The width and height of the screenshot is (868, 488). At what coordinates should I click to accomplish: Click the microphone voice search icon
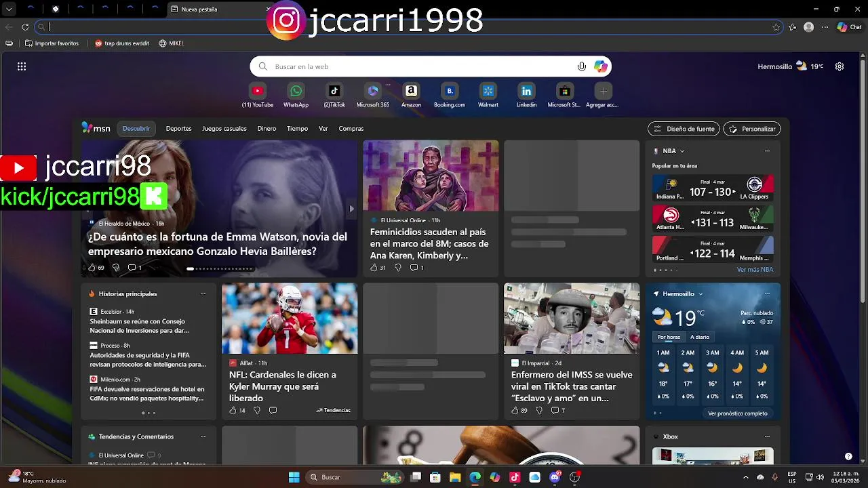[581, 66]
